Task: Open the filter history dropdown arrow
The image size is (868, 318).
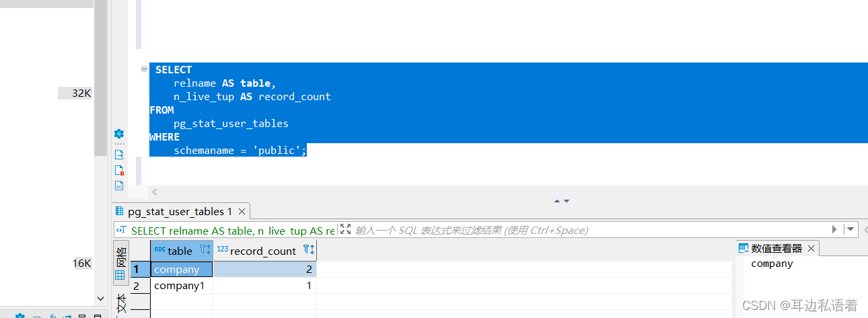Action: click(851, 229)
